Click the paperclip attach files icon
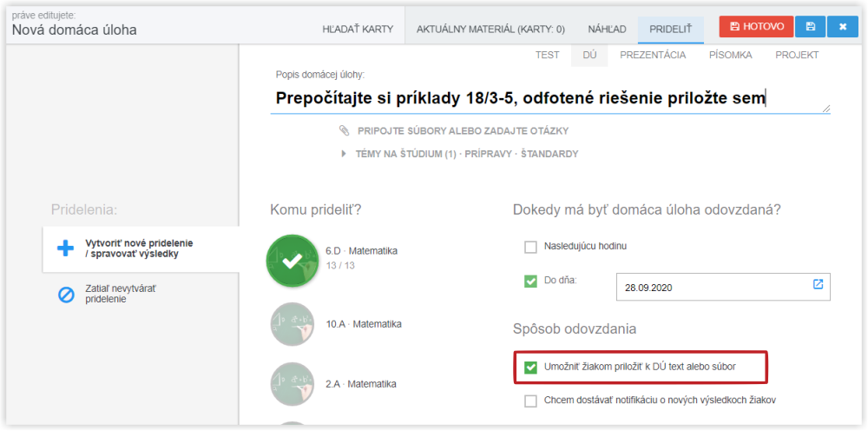This screenshot has width=868, height=431. point(345,130)
